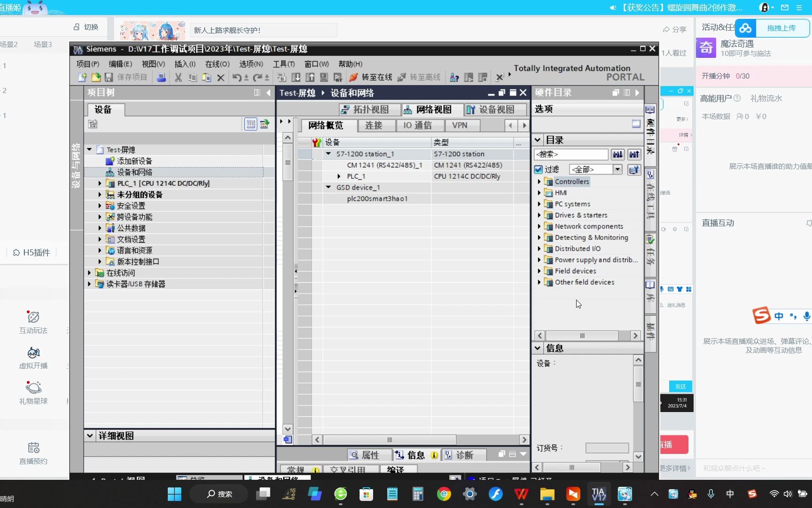
Task: Search downward in hardware catalog
Action: coord(617,154)
